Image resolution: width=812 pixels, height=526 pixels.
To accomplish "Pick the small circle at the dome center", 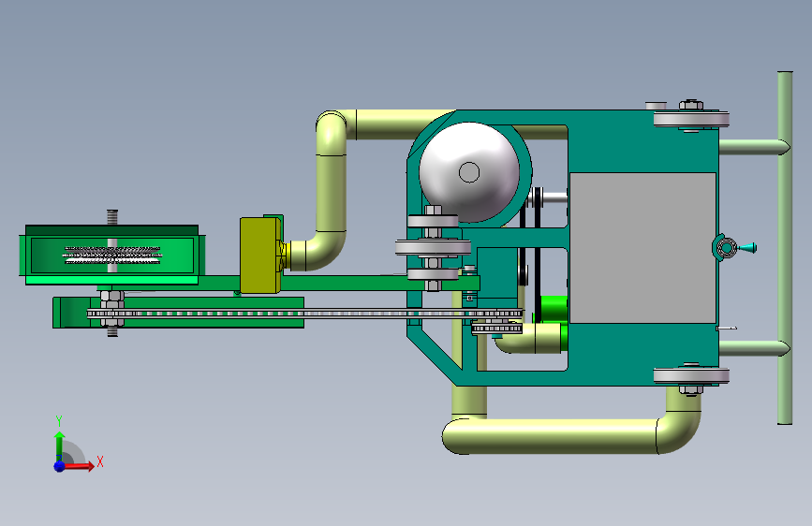I will pos(469,172).
